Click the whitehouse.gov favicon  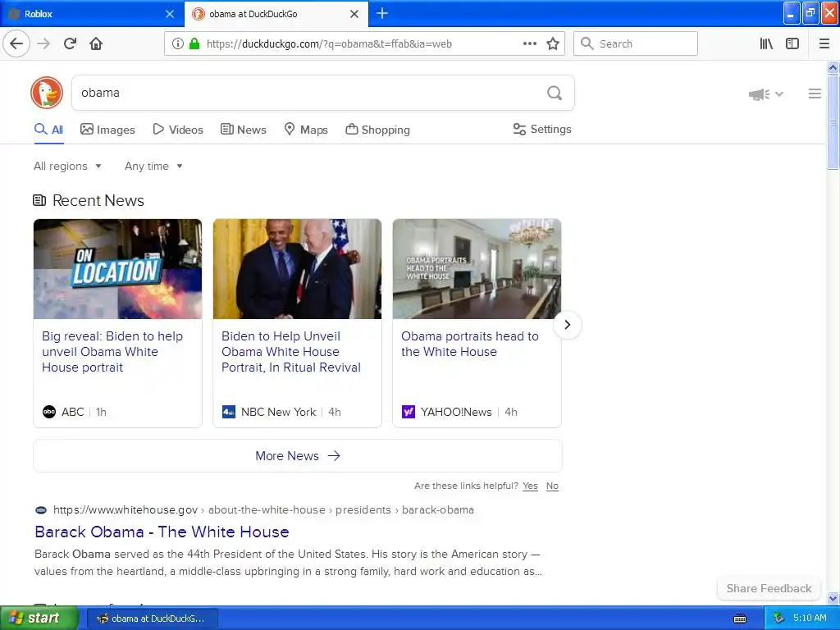pos(41,510)
